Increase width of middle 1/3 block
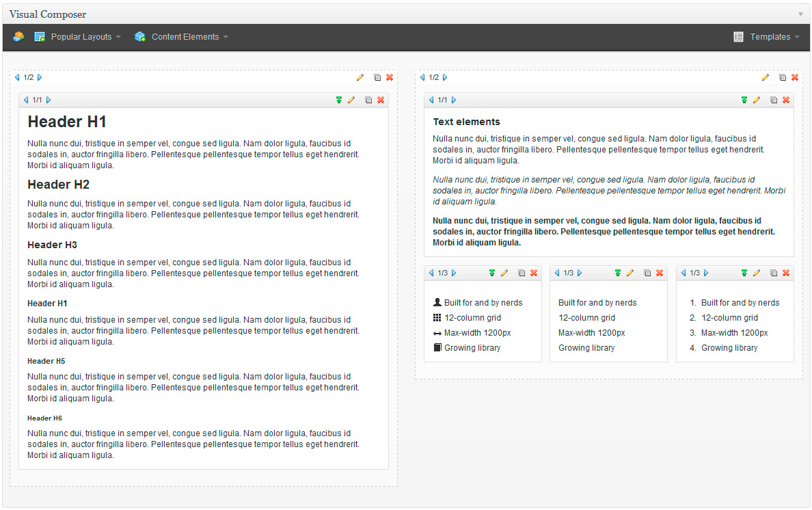The width and height of the screenshot is (812, 510). point(580,273)
